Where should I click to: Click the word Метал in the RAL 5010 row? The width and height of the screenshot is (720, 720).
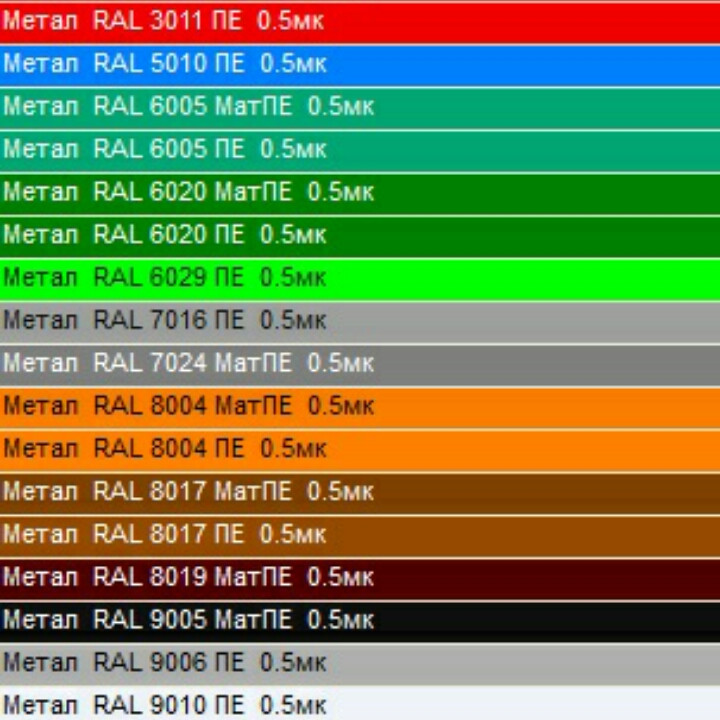tap(40, 64)
